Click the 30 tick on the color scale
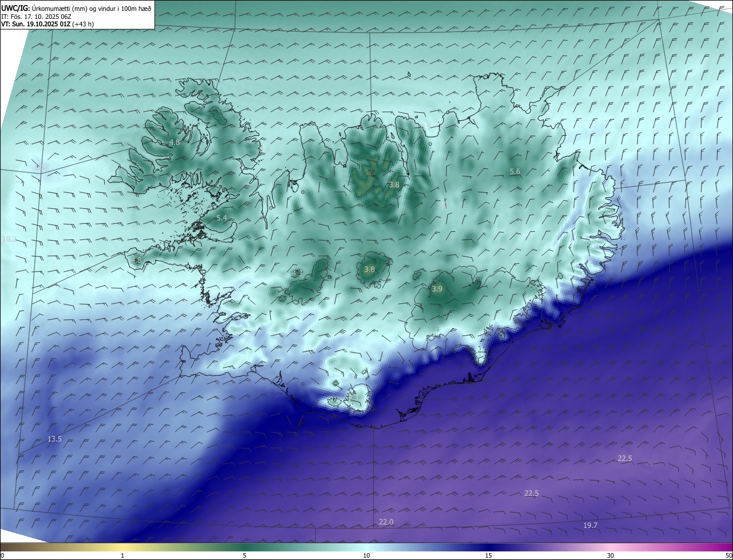 (610, 555)
